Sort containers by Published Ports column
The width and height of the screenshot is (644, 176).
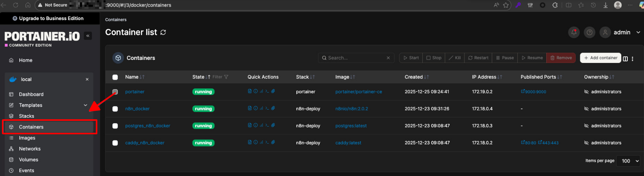(x=541, y=77)
